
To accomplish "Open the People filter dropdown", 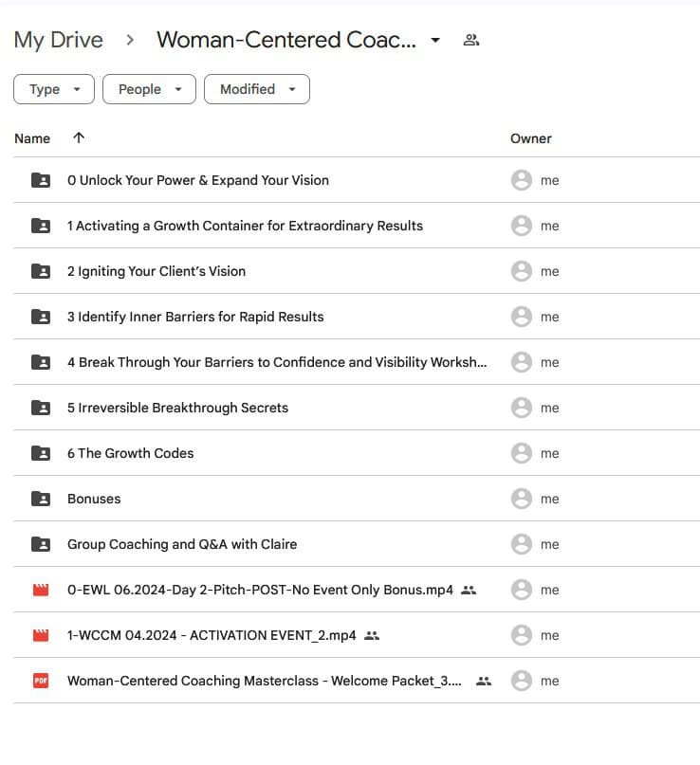I will pyautogui.click(x=149, y=89).
